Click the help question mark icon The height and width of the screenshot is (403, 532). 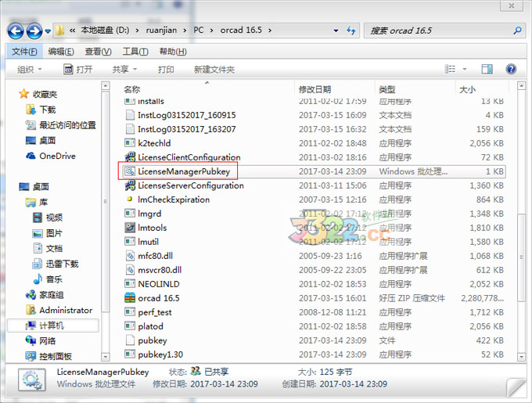pos(511,69)
